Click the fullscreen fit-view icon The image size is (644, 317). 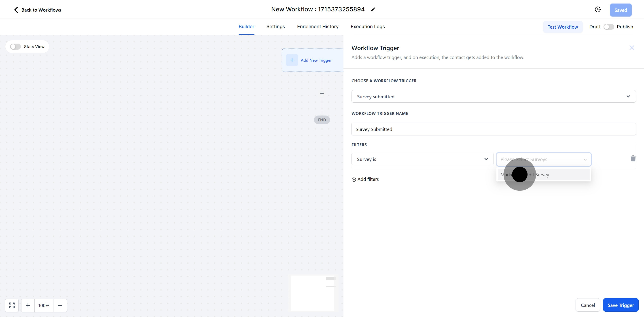coord(12,305)
